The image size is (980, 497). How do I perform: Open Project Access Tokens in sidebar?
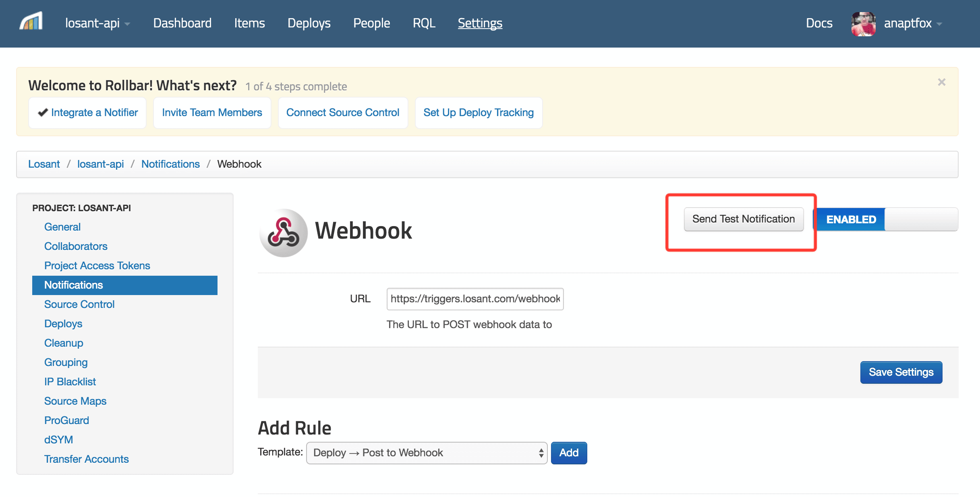click(97, 266)
